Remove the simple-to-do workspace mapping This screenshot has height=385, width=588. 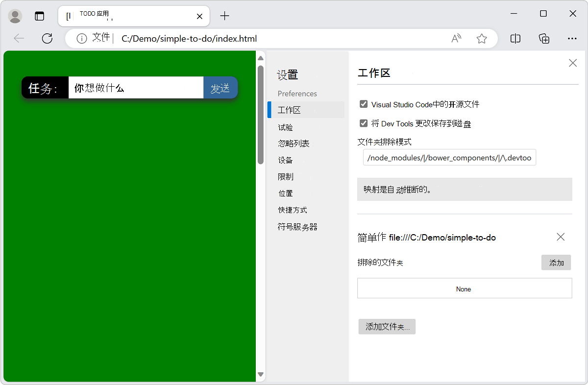(561, 237)
